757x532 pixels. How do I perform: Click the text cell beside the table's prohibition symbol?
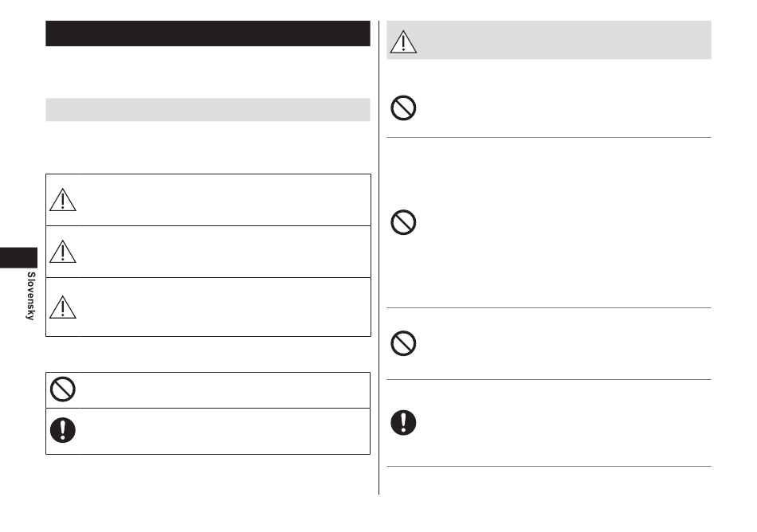tap(225, 390)
